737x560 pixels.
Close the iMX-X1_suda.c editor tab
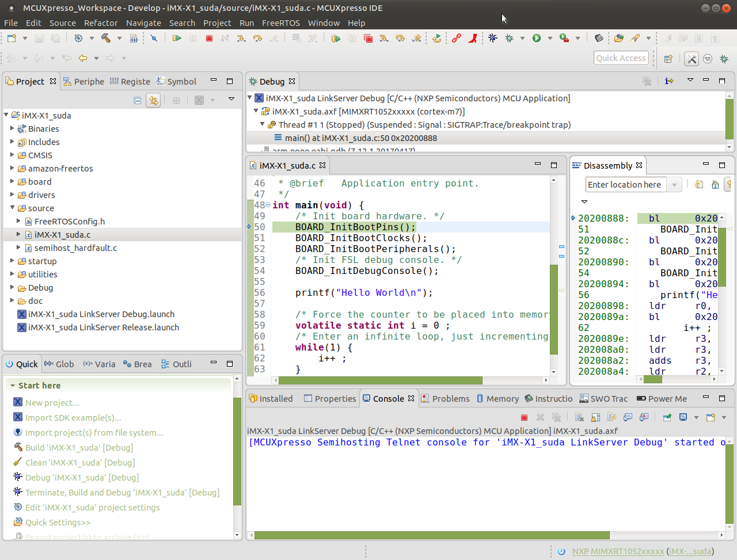pyautogui.click(x=322, y=165)
